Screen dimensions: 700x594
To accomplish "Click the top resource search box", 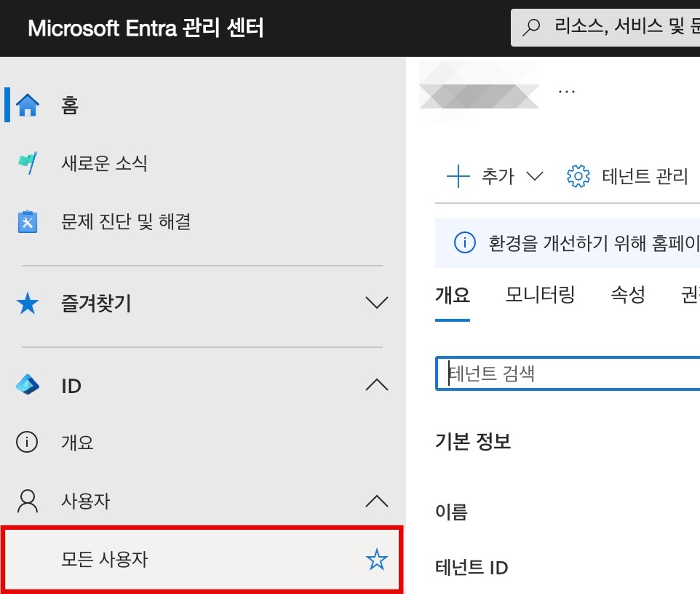I will tap(605, 27).
